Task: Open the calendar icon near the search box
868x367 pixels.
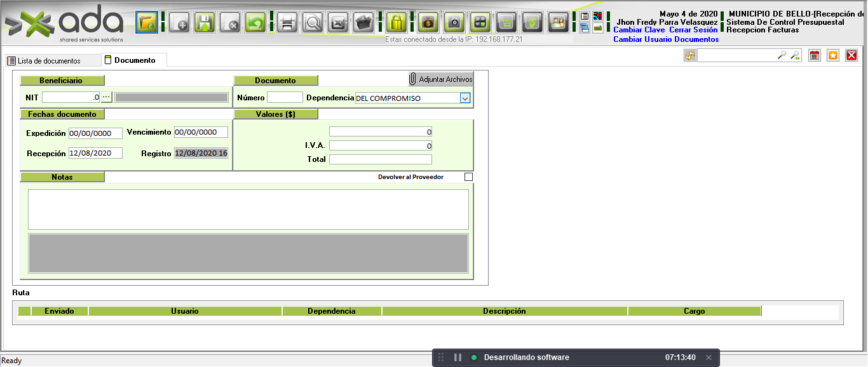Action: pos(814,56)
